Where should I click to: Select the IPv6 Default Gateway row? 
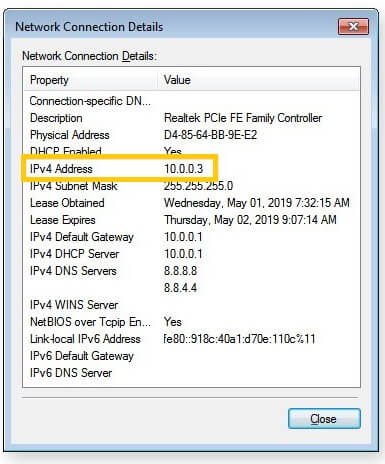pyautogui.click(x=192, y=356)
